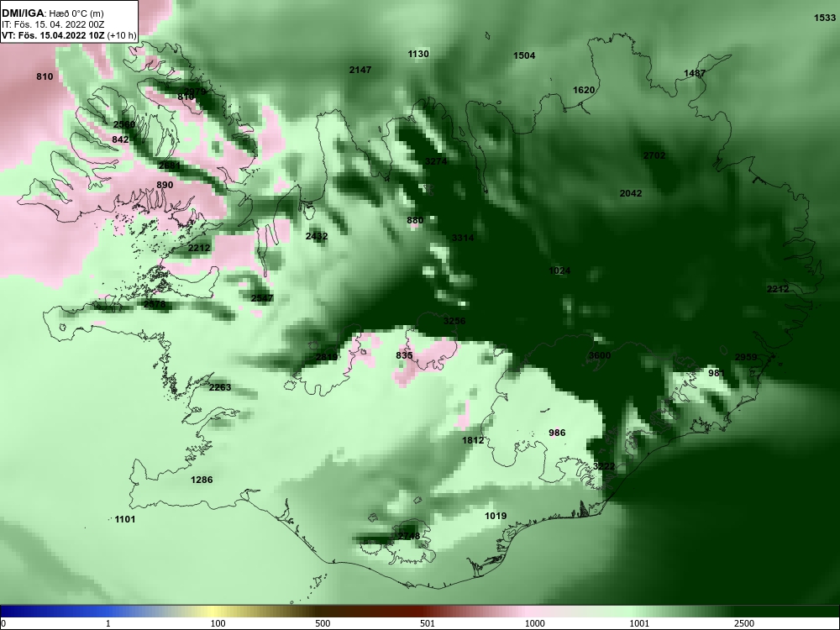Viewport: 840px width, 630px height.
Task: Click the map value 842
Action: point(120,139)
